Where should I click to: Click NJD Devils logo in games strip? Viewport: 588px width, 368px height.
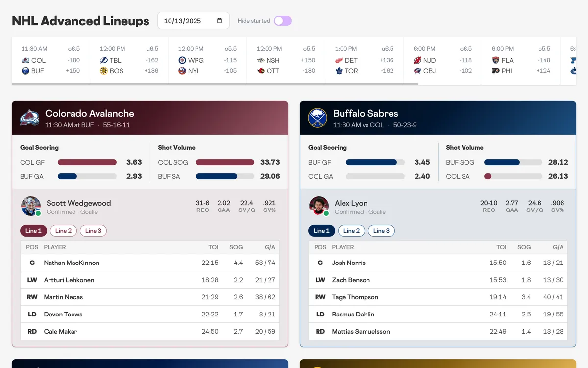(x=417, y=60)
